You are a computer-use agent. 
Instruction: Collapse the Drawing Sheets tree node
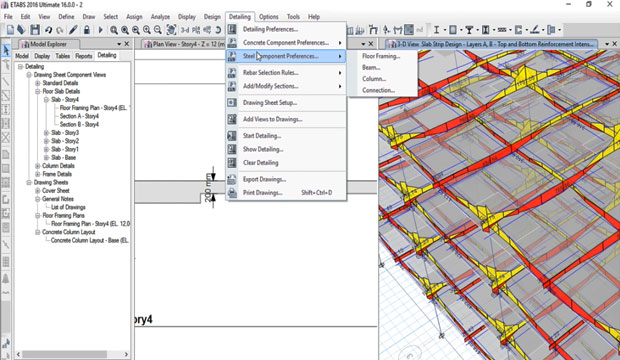point(29,183)
